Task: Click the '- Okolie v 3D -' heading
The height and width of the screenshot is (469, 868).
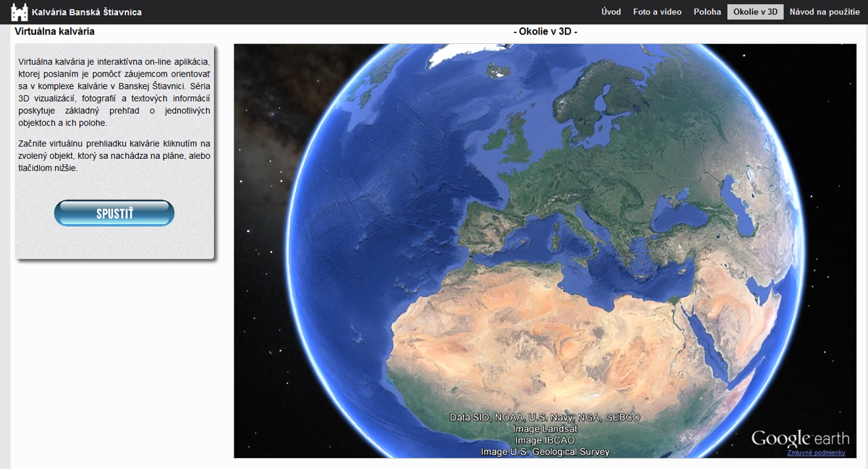Action: coord(545,32)
